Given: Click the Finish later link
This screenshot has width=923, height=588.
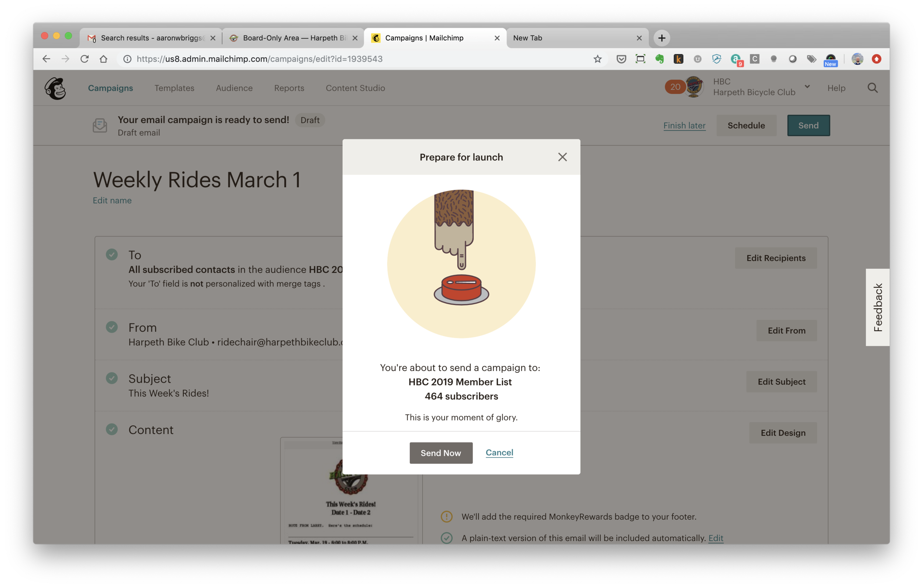Looking at the screenshot, I should click(x=684, y=125).
